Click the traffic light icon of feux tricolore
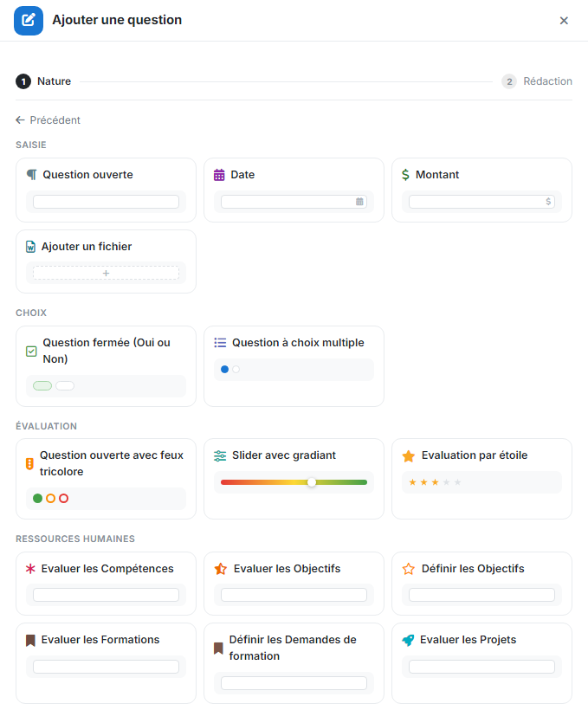 tap(29, 464)
